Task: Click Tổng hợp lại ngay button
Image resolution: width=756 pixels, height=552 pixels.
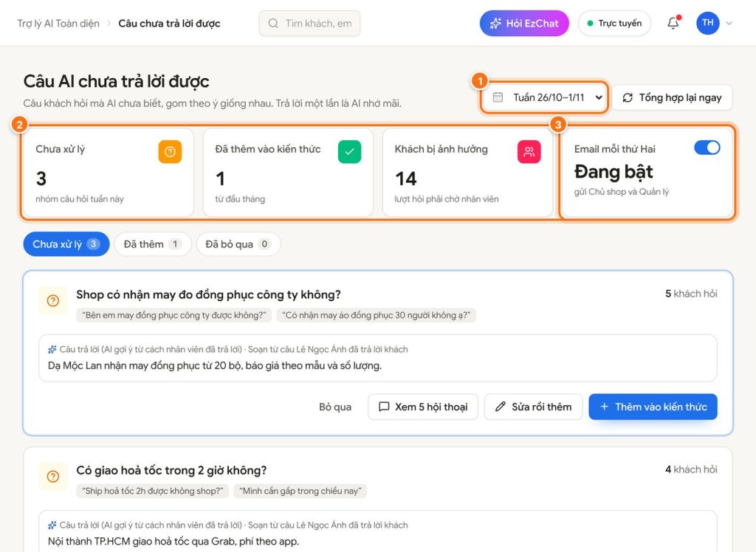Action: [673, 97]
